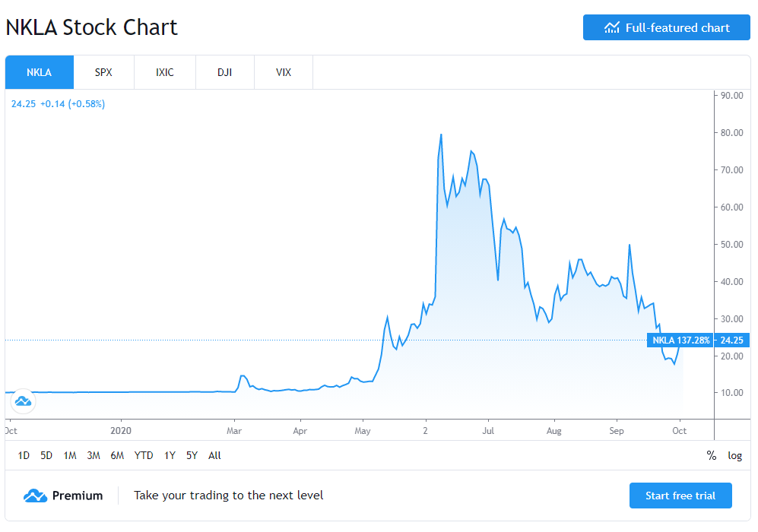This screenshot has width=758, height=532.
Task: Open the Full-featured chart button
Action: tap(666, 27)
